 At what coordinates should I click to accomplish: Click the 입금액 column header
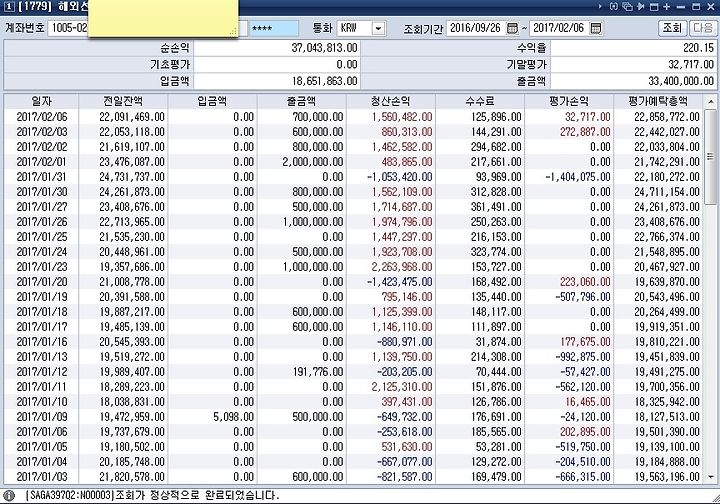[x=212, y=101]
